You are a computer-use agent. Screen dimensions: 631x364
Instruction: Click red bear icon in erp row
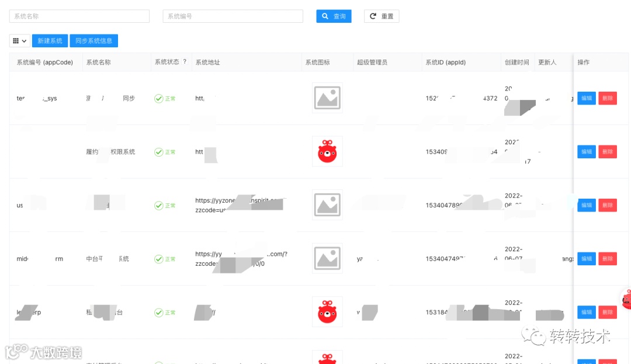(x=327, y=312)
